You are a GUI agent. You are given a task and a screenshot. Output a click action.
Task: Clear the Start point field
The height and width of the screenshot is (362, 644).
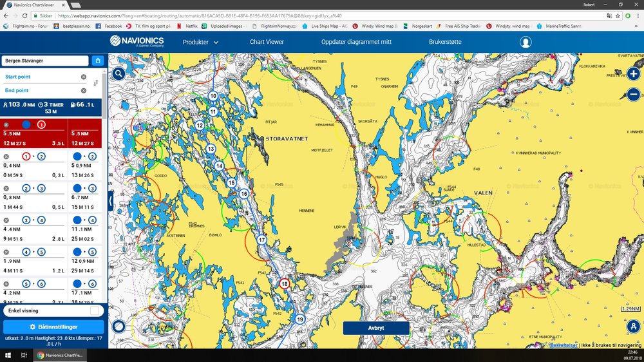tap(84, 77)
